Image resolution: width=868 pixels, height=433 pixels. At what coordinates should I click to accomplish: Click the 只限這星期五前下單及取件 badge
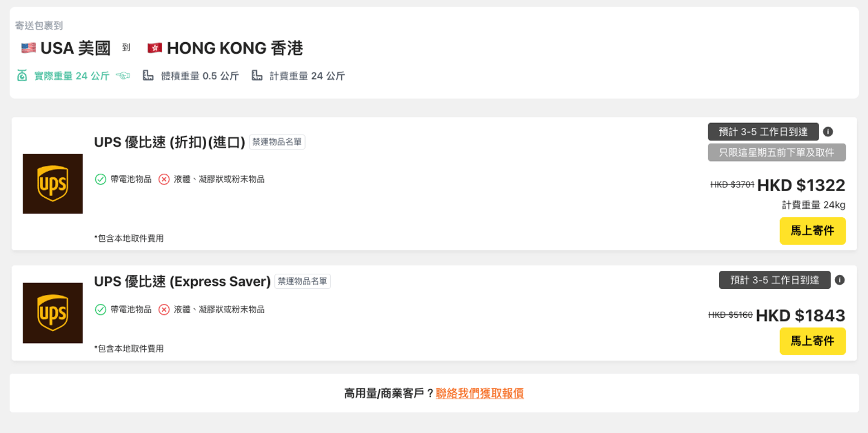tap(776, 153)
